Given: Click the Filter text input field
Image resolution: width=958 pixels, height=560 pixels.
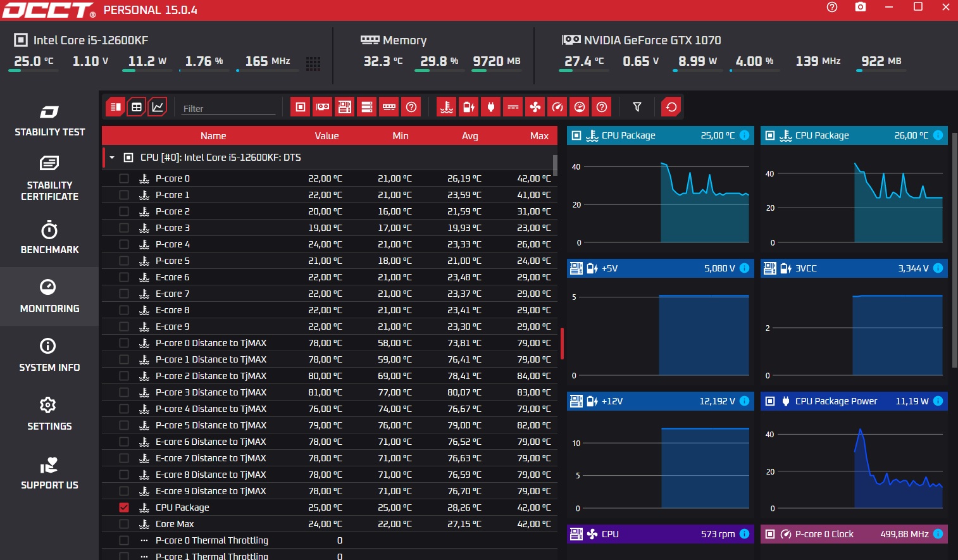Looking at the screenshot, I should point(228,108).
